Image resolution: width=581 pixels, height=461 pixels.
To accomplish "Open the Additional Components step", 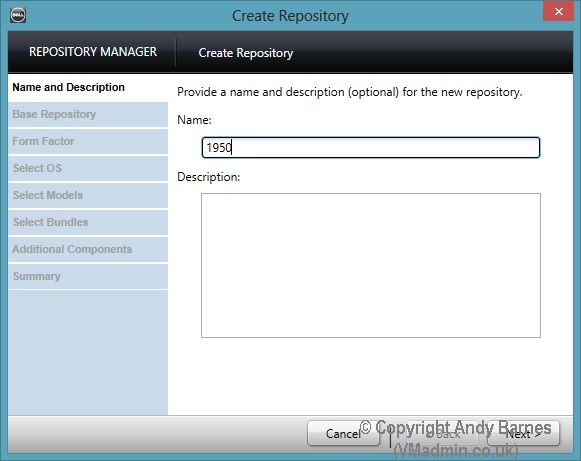I will point(88,249).
